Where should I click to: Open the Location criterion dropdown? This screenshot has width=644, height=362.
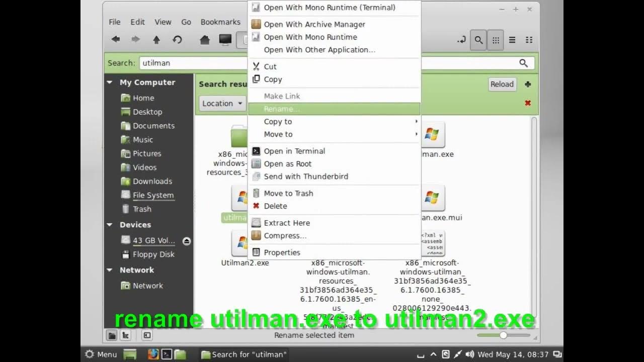221,103
